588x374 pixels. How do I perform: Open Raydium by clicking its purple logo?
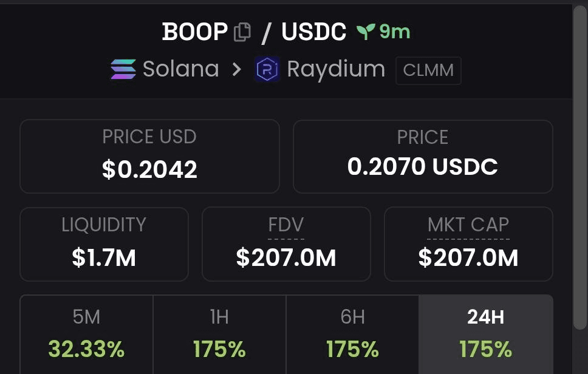268,70
